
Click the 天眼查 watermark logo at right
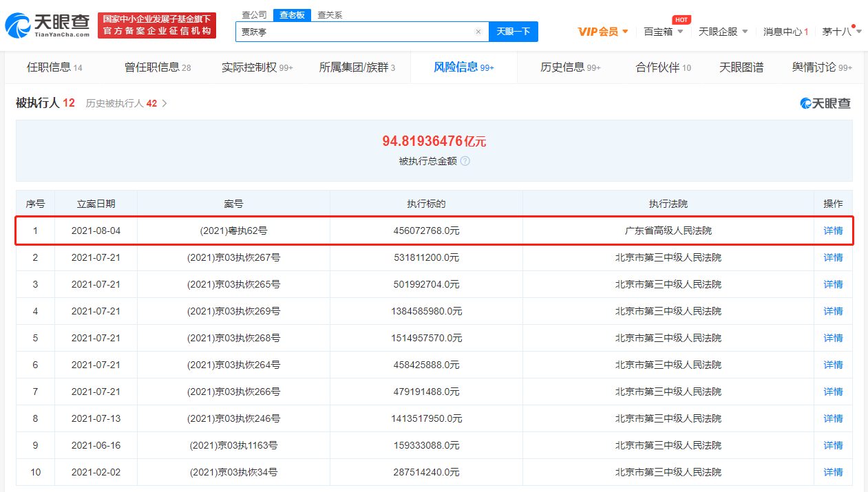tap(825, 103)
